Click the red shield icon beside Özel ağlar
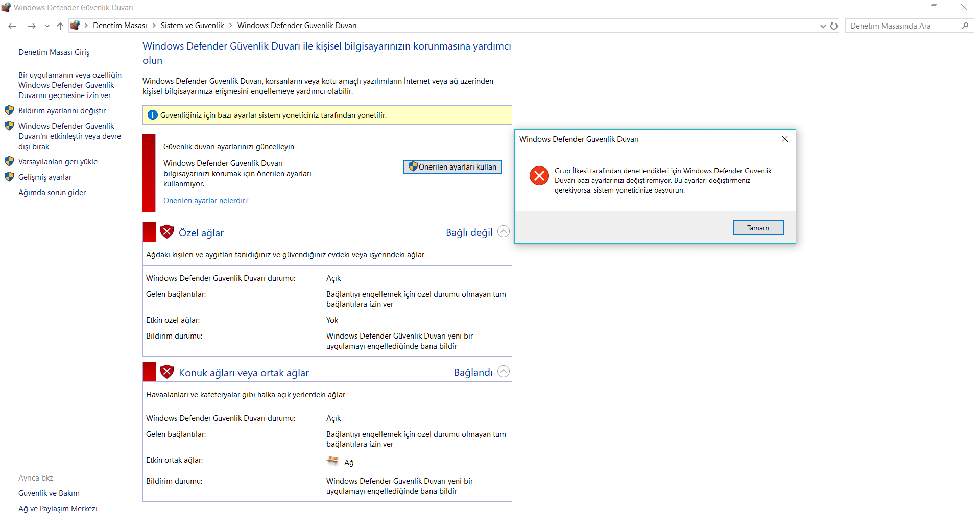980x526 pixels. coord(166,232)
